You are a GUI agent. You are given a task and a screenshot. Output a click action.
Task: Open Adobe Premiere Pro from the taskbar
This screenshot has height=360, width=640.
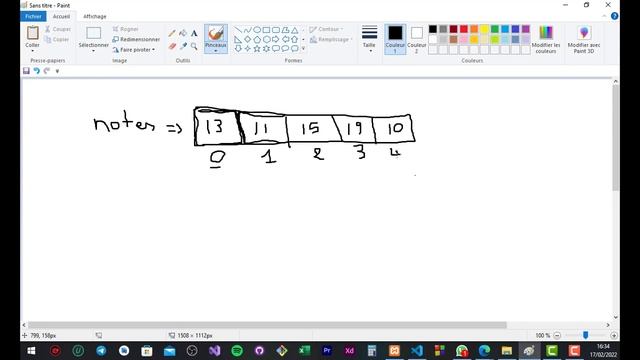point(327,351)
